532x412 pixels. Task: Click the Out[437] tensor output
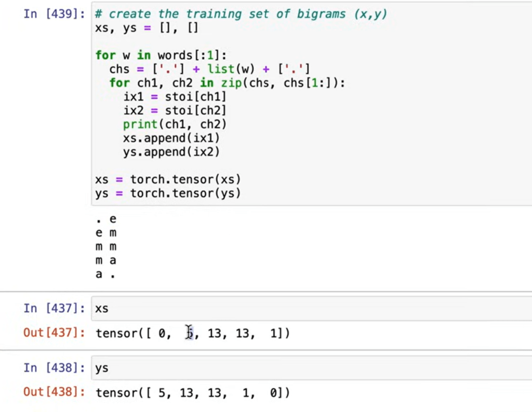click(x=193, y=333)
